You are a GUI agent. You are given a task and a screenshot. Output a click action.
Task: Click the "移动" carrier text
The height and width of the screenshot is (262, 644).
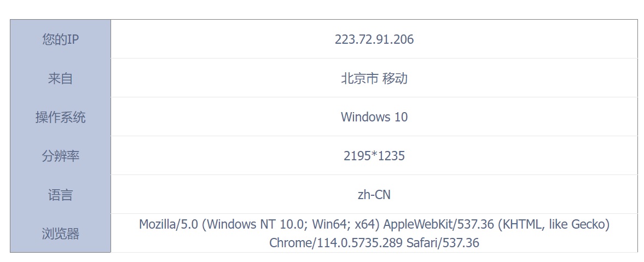395,78
